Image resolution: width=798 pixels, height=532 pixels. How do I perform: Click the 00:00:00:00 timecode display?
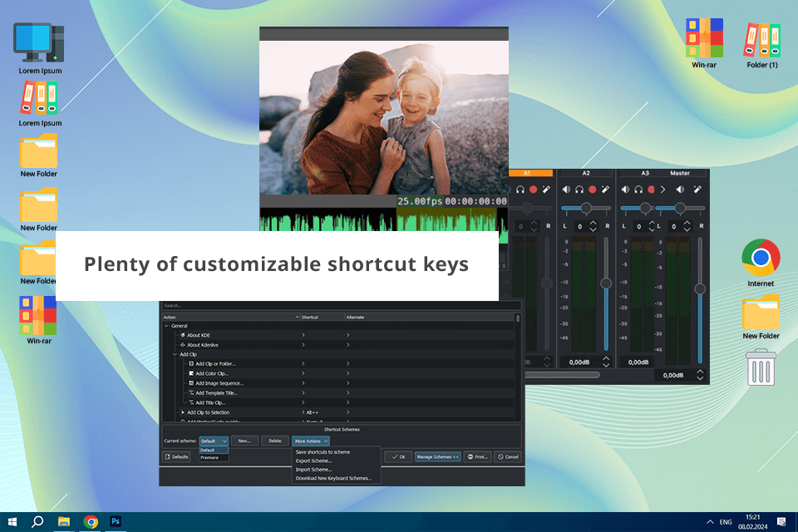475,201
